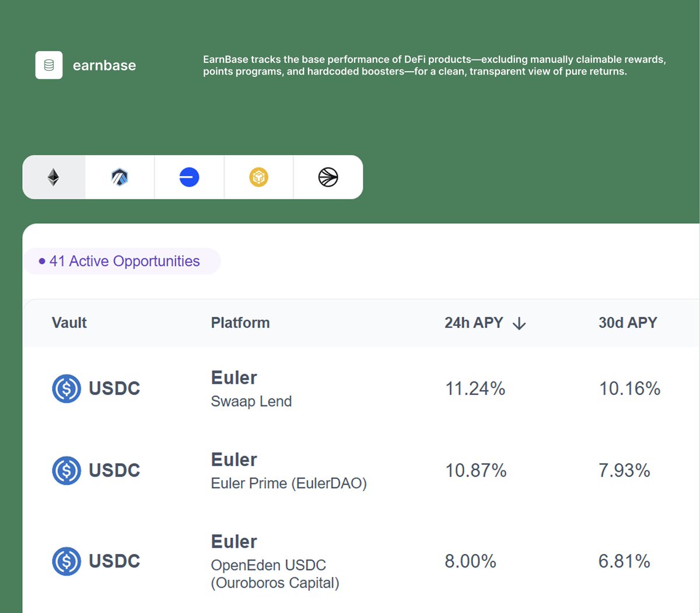Image resolution: width=700 pixels, height=613 pixels.
Task: Toggle the 24h APY sort arrow
Action: [519, 324]
